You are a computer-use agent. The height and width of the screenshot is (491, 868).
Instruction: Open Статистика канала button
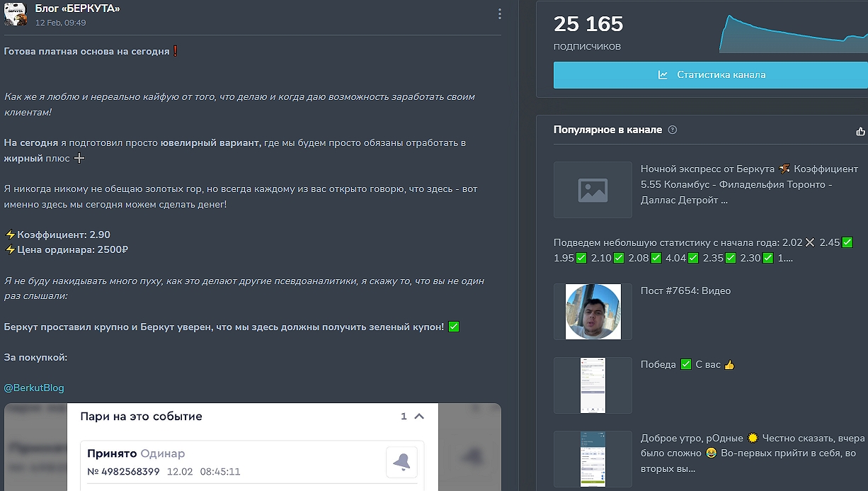[x=710, y=75]
